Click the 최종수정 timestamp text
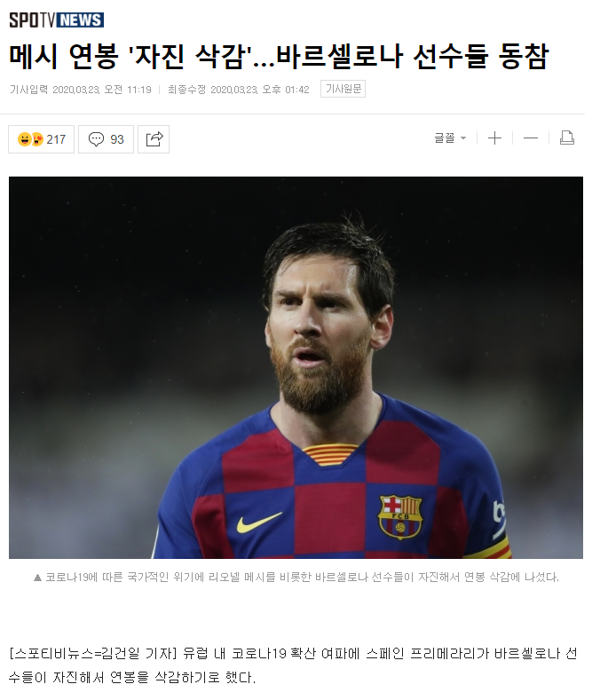Screen dimensions: 600x700 pyautogui.click(x=239, y=90)
